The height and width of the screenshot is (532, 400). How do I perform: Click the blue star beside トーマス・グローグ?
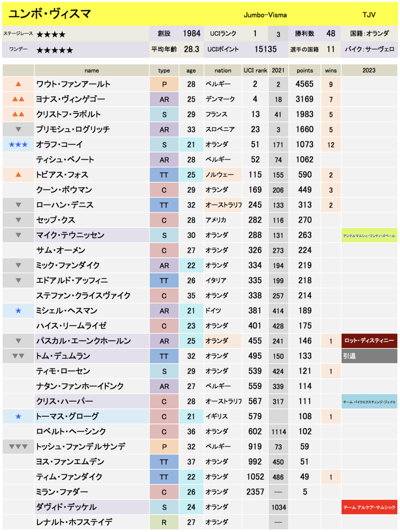tap(18, 416)
